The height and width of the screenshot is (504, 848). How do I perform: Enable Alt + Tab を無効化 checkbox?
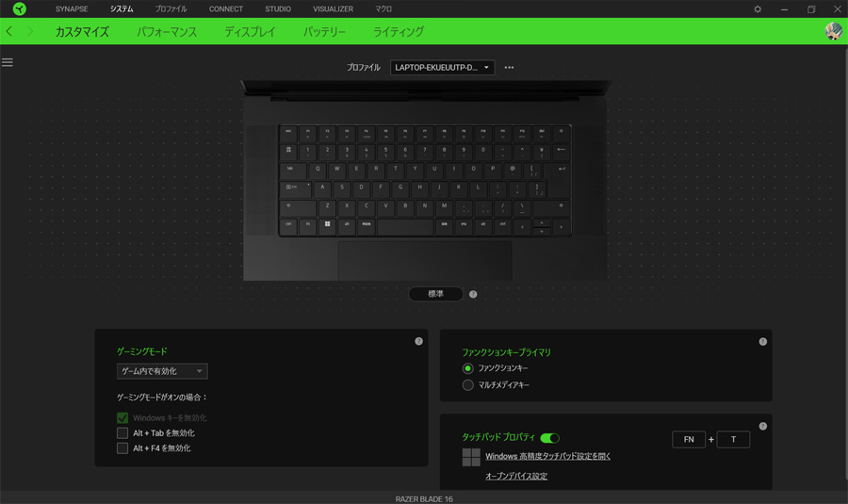click(x=122, y=433)
